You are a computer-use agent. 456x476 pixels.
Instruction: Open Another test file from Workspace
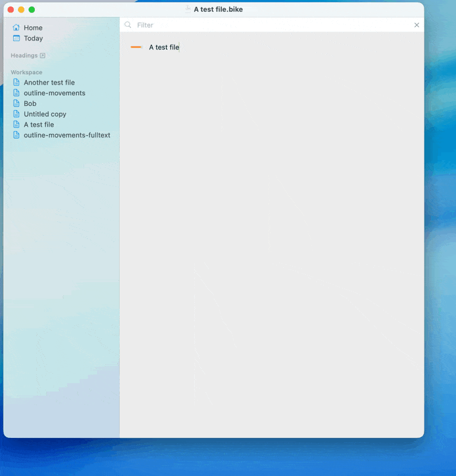tap(49, 83)
